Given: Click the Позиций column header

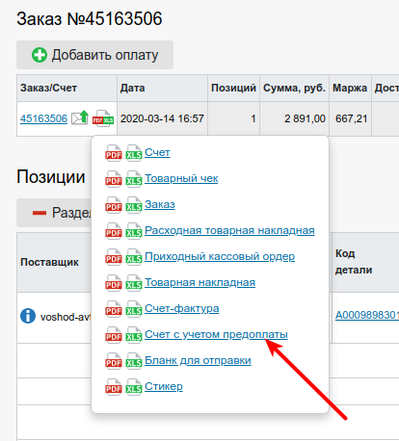Looking at the screenshot, I should [x=234, y=88].
